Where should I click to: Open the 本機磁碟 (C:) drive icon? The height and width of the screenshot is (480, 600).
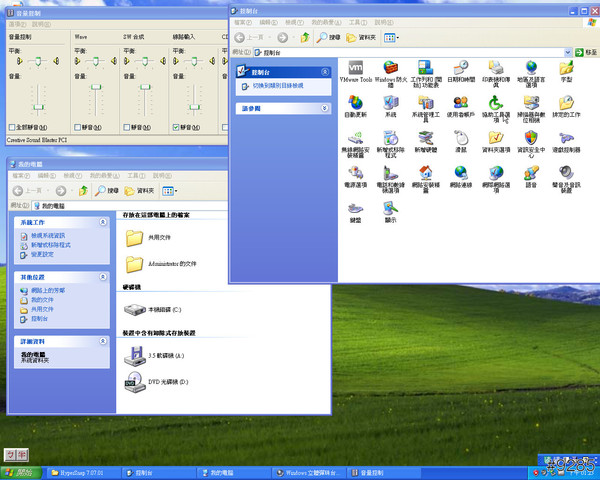(134, 309)
